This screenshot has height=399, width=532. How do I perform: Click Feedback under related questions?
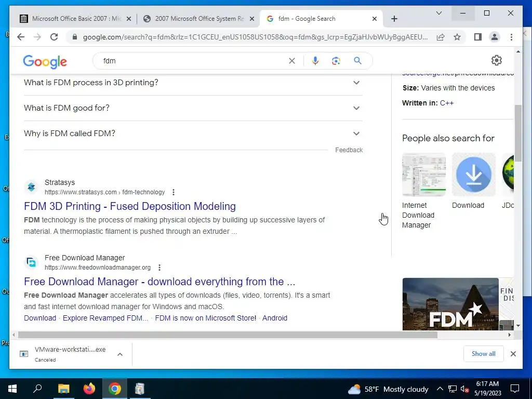(x=349, y=150)
